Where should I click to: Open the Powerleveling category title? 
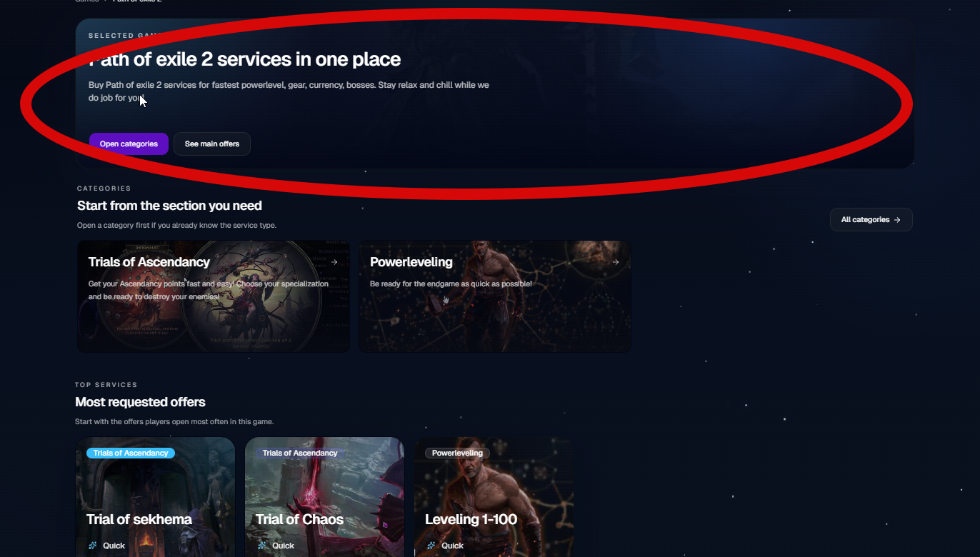[411, 262]
